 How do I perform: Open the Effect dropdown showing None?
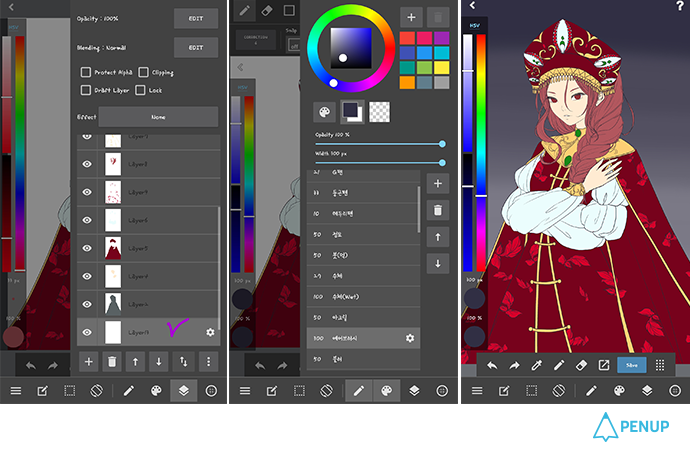(158, 117)
